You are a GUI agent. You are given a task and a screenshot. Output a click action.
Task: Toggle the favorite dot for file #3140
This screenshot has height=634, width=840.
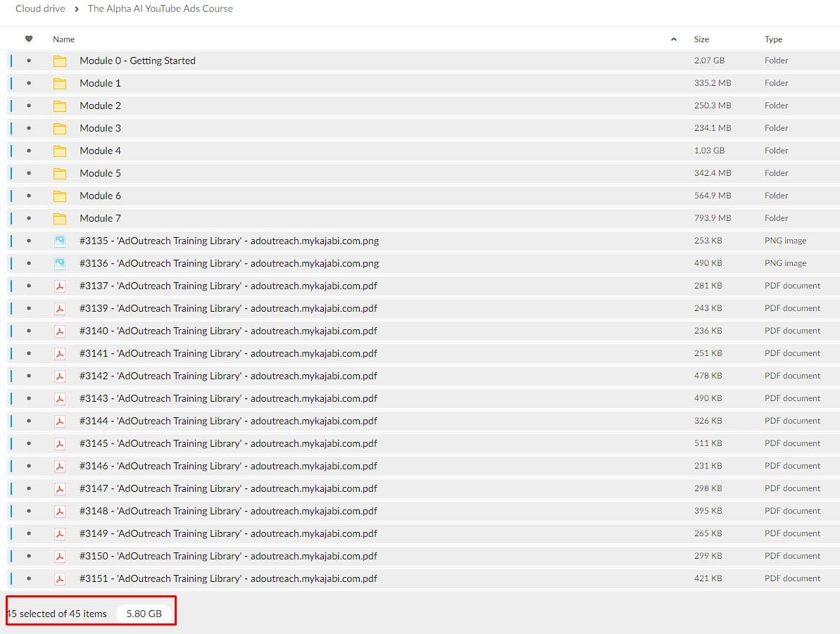29,331
